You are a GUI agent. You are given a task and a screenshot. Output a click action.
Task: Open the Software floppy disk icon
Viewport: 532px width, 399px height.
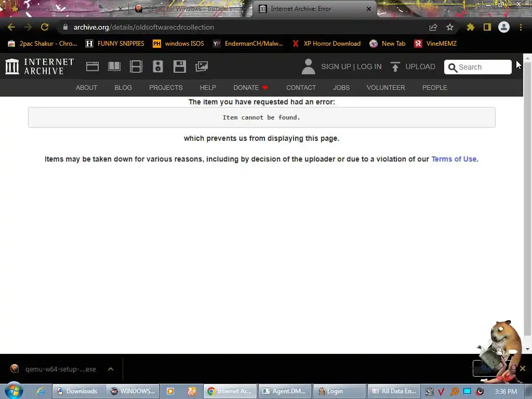point(179,66)
